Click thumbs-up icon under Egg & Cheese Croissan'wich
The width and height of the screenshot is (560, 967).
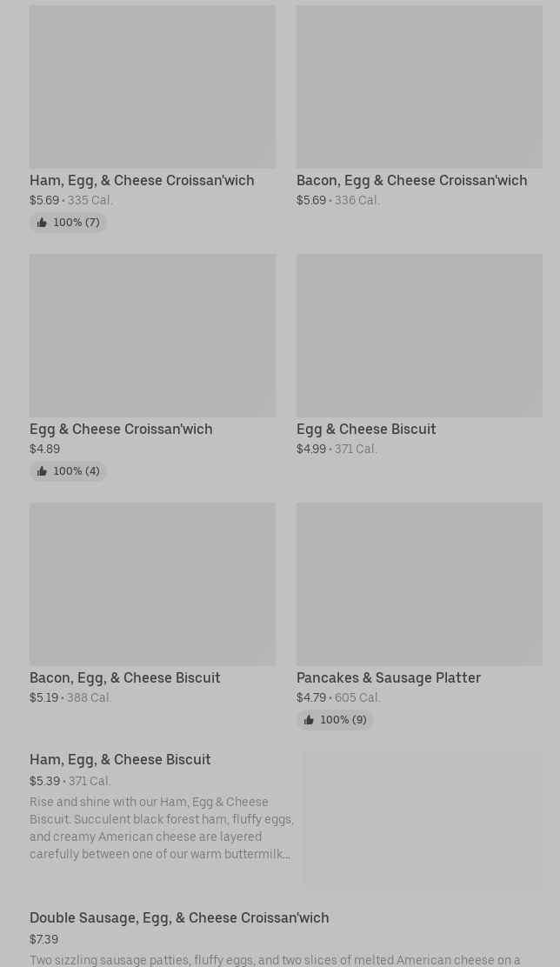(x=42, y=471)
